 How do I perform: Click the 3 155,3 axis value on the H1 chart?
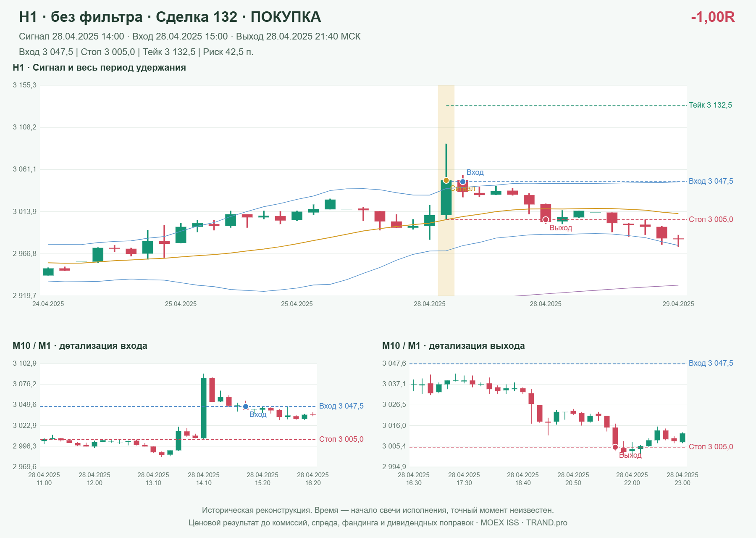pyautogui.click(x=25, y=85)
